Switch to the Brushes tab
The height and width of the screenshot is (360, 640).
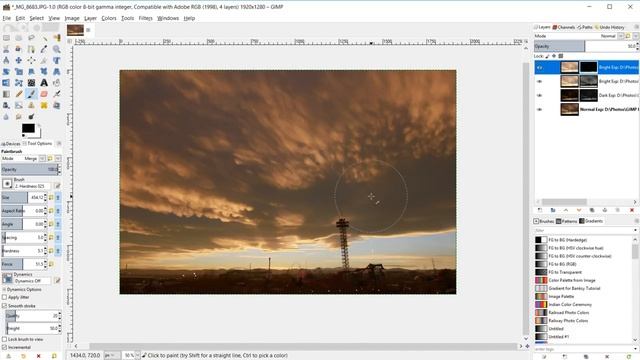click(544, 221)
